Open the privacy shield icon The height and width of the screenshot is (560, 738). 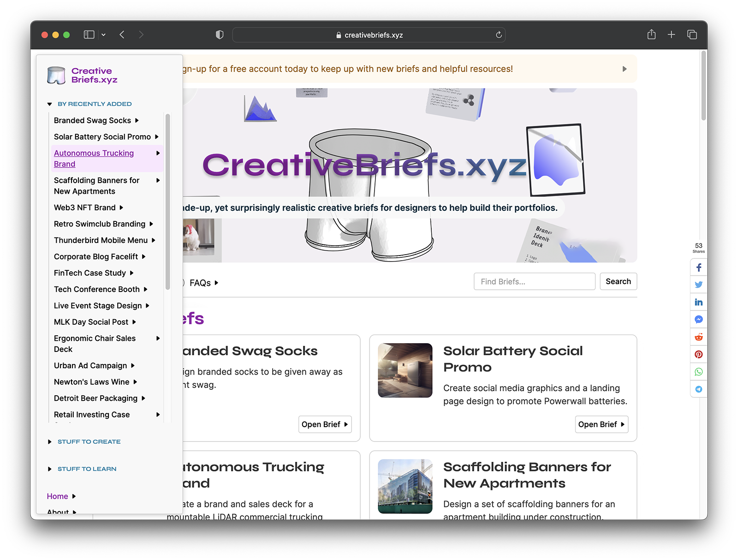point(220,35)
